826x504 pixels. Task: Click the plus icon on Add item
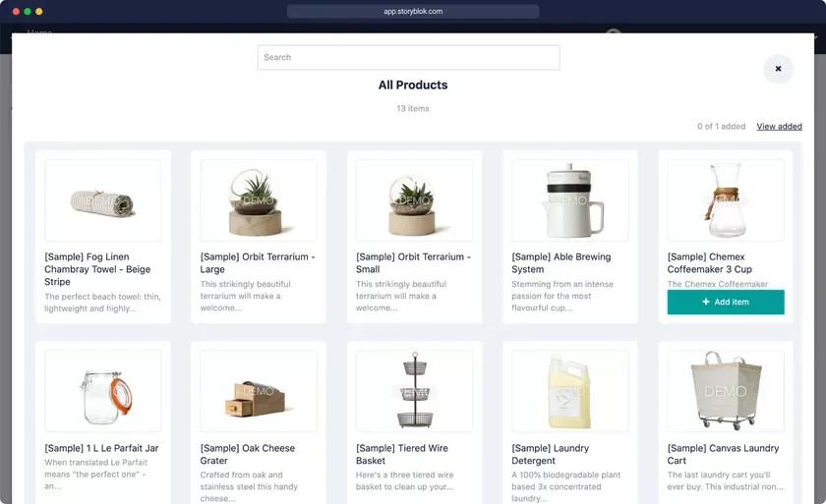coord(706,302)
